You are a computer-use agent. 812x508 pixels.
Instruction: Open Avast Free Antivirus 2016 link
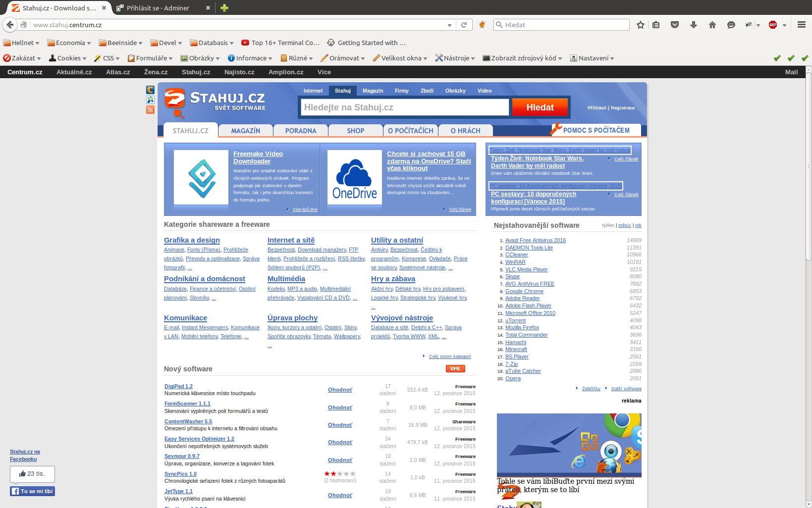click(x=536, y=240)
